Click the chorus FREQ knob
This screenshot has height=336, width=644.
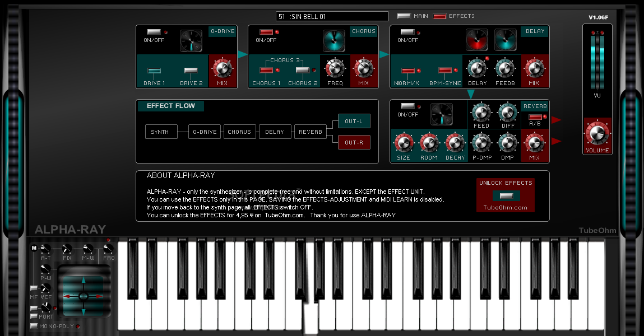[x=335, y=68]
